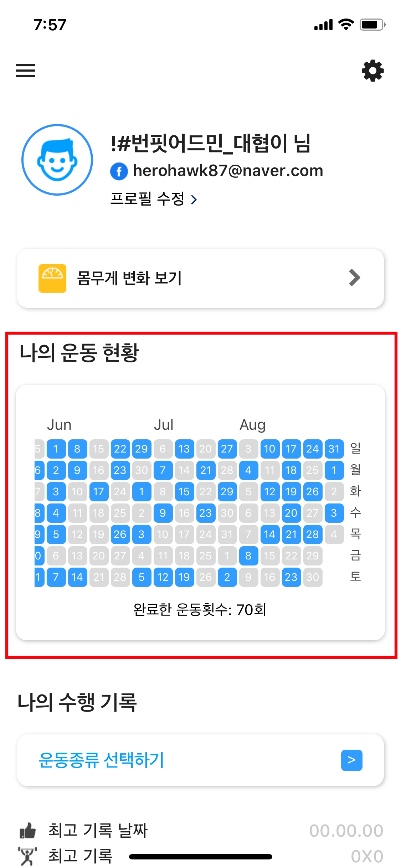Open the hamburger menu
The height and width of the screenshot is (868, 401).
click(26, 71)
